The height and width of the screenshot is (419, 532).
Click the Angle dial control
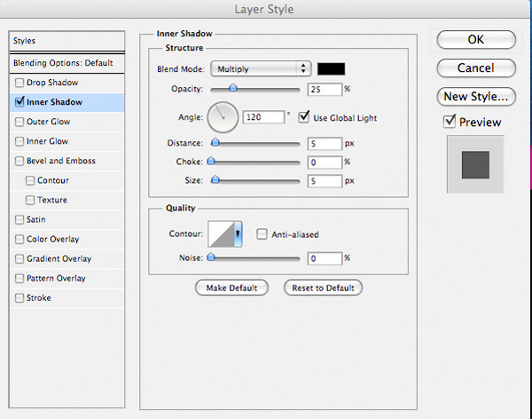(x=223, y=117)
